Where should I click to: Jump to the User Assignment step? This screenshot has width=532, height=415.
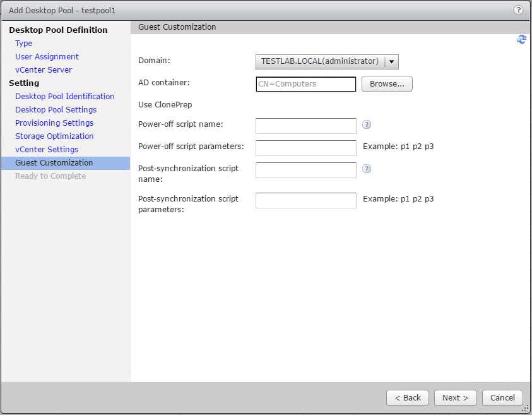tap(47, 57)
